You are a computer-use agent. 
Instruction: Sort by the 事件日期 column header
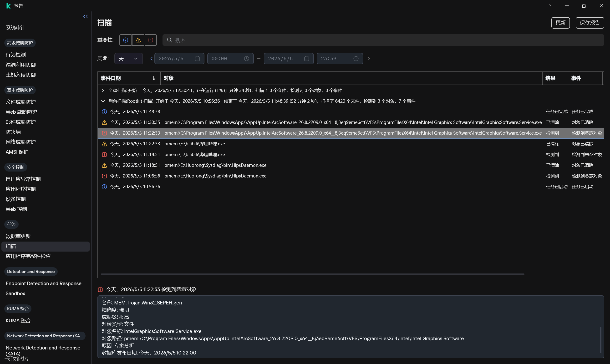click(x=129, y=78)
